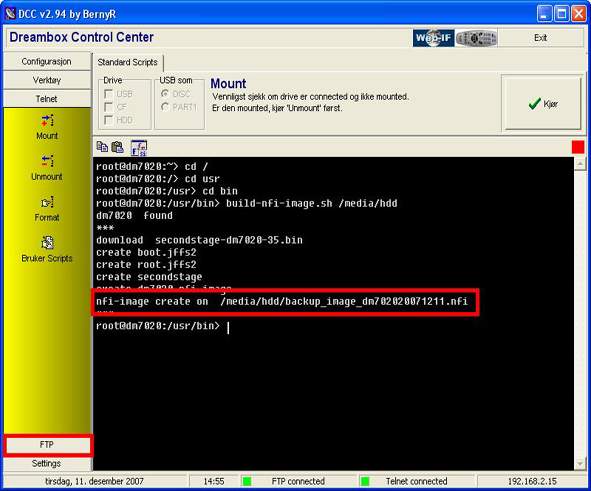Open the Web-IF logo button
Image resolution: width=591 pixels, height=491 pixels.
433,38
